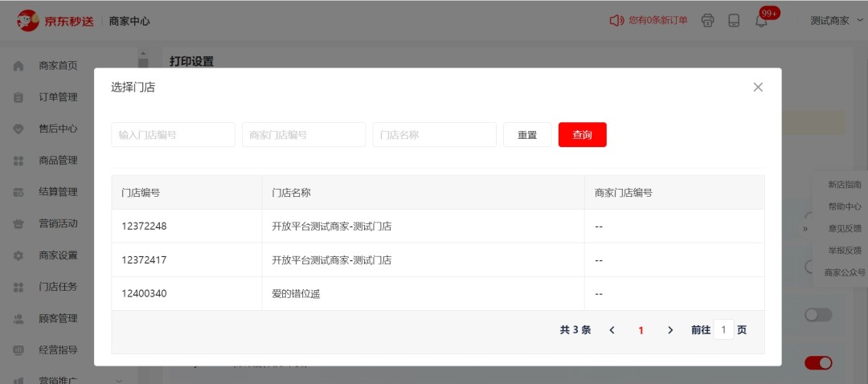Click the printer icon in the header
This screenshot has height=384, width=868.
pos(707,21)
